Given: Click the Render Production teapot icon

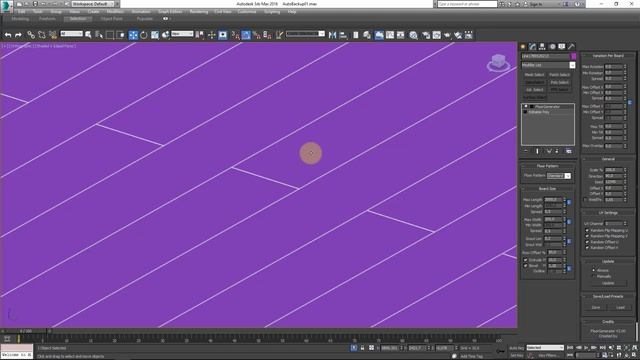Looking at the screenshot, I should point(447,35).
